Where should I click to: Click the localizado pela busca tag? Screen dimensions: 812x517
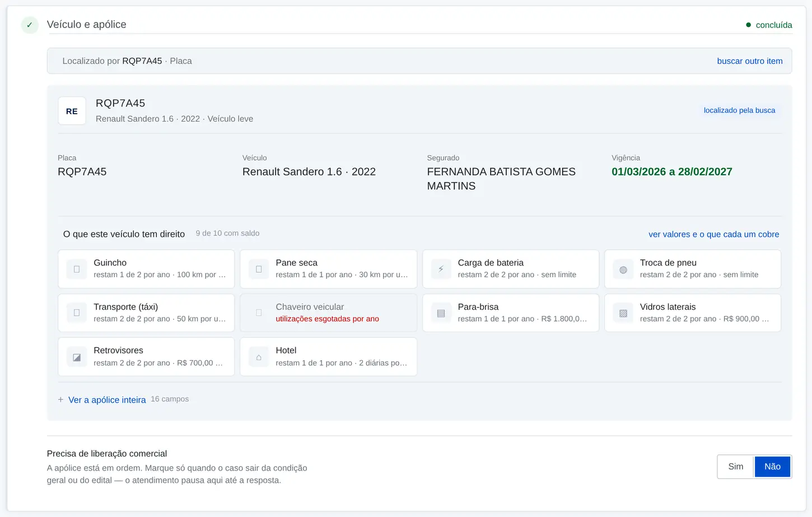[x=739, y=110]
